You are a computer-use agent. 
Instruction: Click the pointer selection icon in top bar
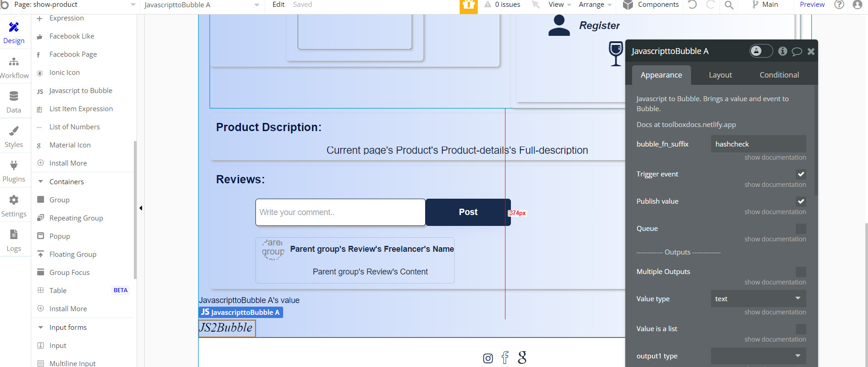click(x=536, y=5)
